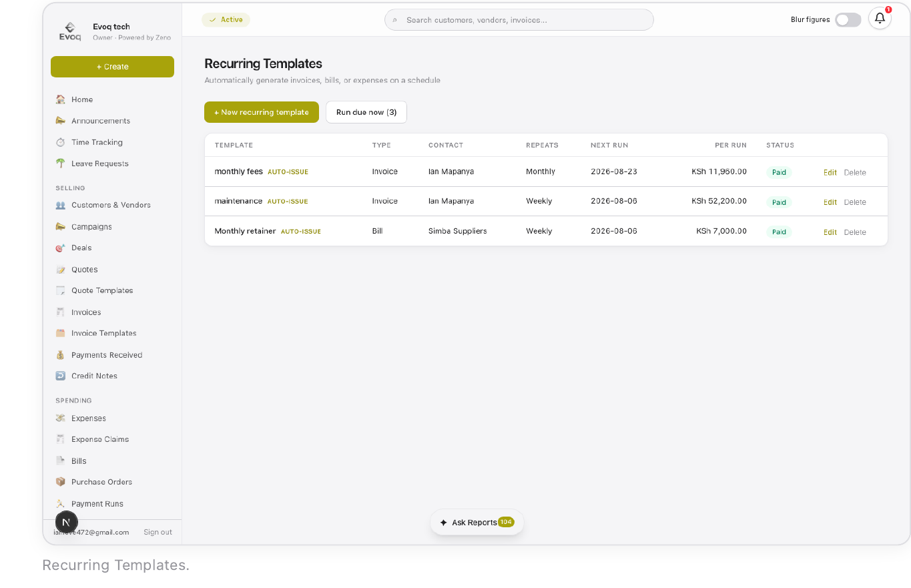This screenshot has width=911, height=588.
Task: Open the Campaigns menu item
Action: click(91, 227)
